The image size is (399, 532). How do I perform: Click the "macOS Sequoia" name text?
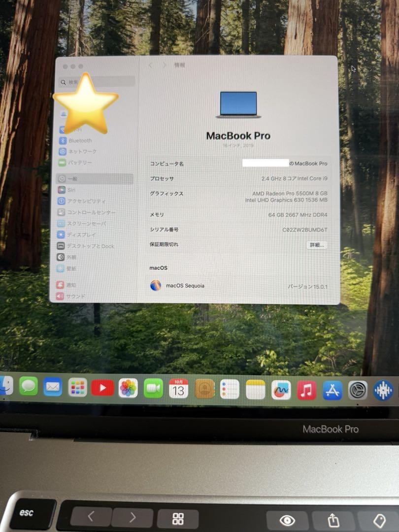pyautogui.click(x=185, y=286)
